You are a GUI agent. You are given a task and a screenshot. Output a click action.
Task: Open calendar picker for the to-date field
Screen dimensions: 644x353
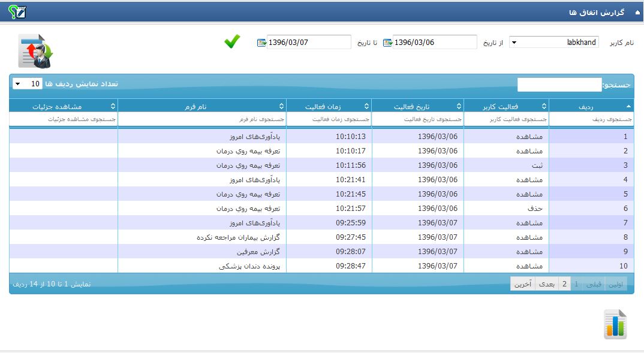tap(261, 43)
